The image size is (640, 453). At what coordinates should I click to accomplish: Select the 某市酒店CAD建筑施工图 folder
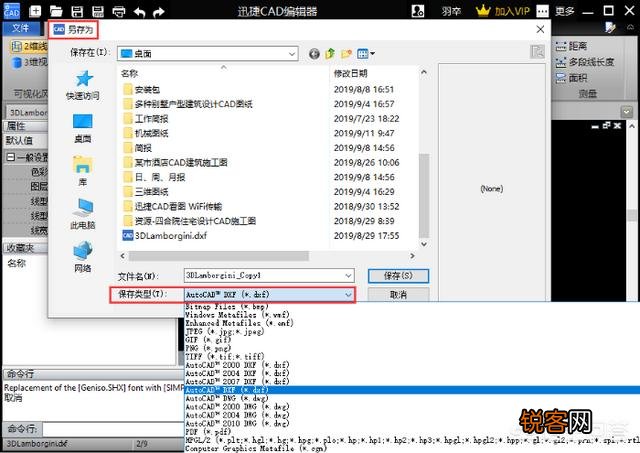[175, 162]
